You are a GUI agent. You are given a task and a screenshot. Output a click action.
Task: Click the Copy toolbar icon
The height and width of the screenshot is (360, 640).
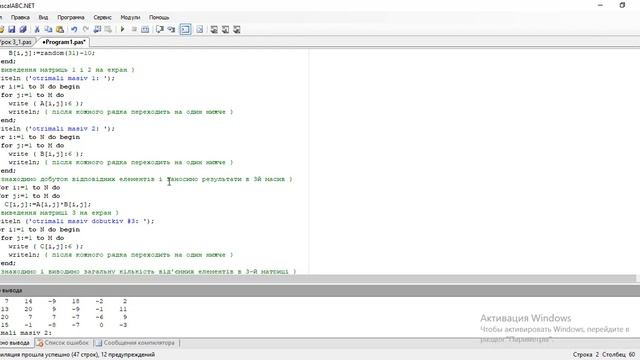(x=48, y=29)
